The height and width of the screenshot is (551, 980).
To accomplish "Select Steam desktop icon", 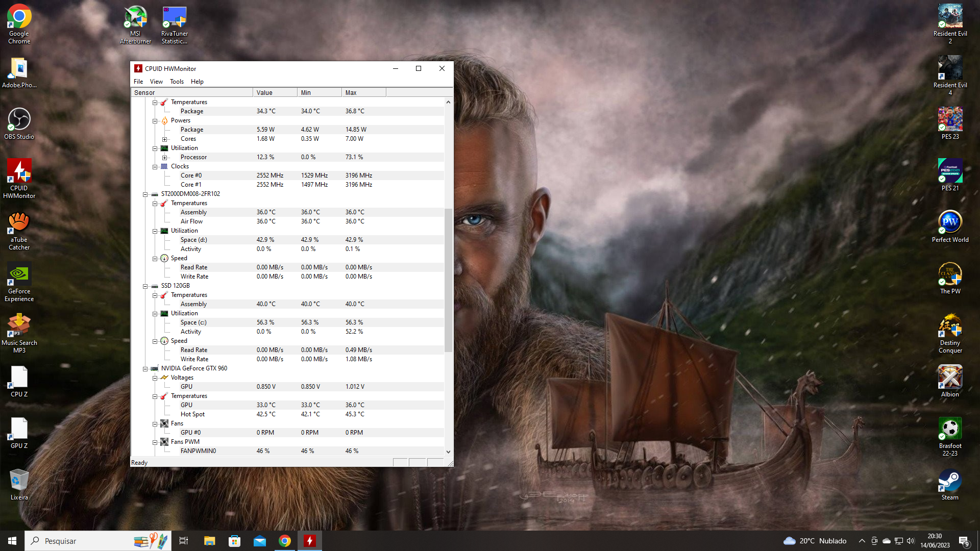I will [950, 485].
